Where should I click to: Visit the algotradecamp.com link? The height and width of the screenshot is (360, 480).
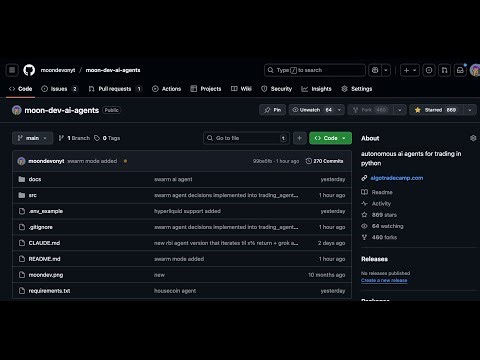(397, 178)
